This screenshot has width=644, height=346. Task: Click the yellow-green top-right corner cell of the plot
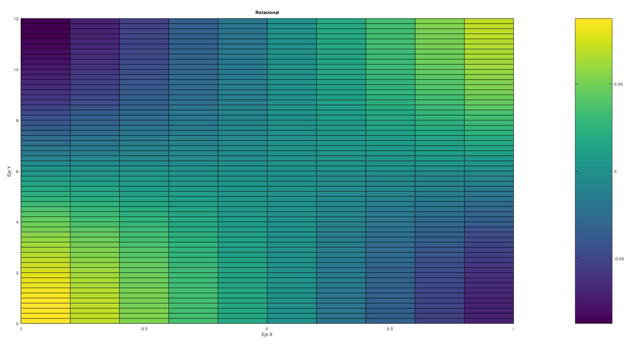(x=489, y=21)
